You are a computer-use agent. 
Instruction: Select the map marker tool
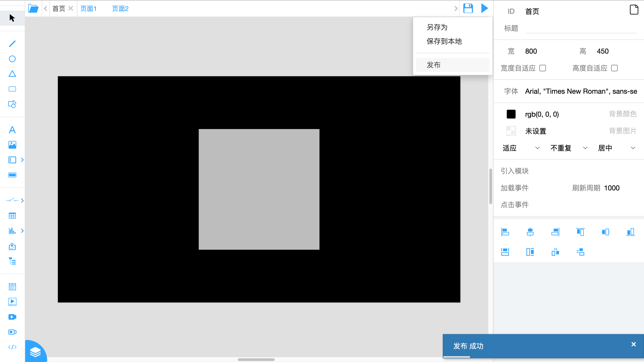click(x=12, y=247)
